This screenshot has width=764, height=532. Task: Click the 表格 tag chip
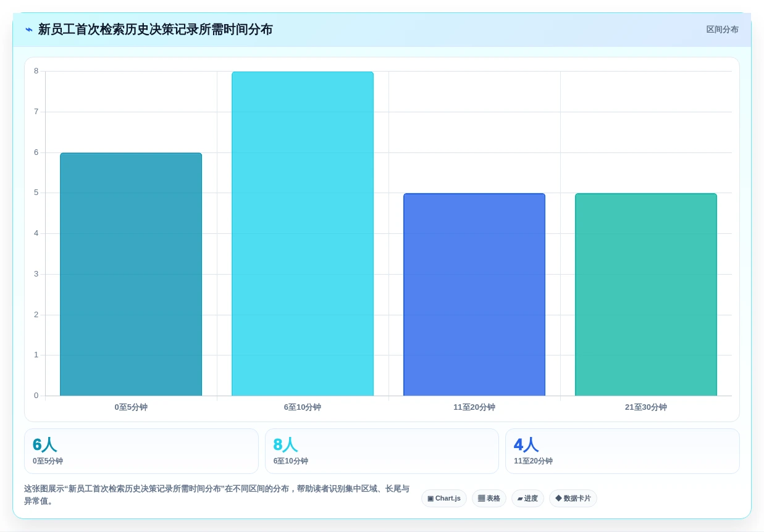point(489,499)
